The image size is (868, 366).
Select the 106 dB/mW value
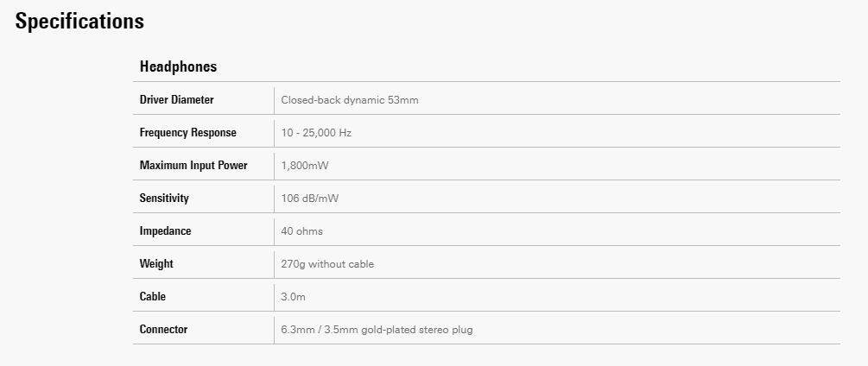point(310,199)
